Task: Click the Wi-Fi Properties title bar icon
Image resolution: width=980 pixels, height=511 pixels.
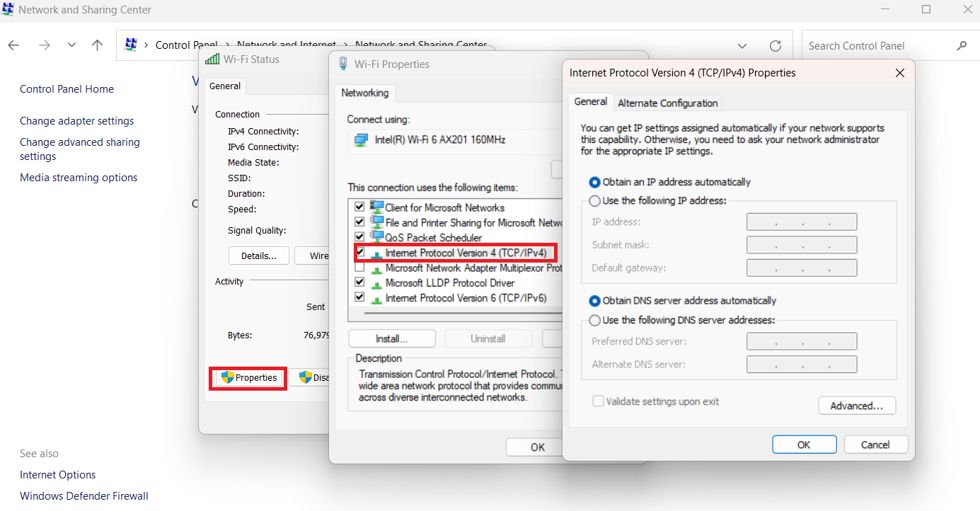Action: 343,64
